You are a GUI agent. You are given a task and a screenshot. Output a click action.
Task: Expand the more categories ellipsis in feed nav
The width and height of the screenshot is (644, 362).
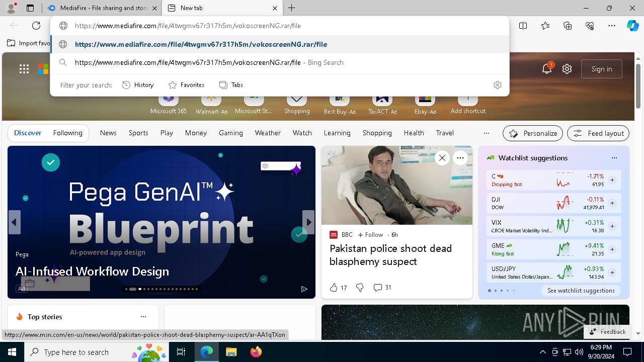click(486, 133)
